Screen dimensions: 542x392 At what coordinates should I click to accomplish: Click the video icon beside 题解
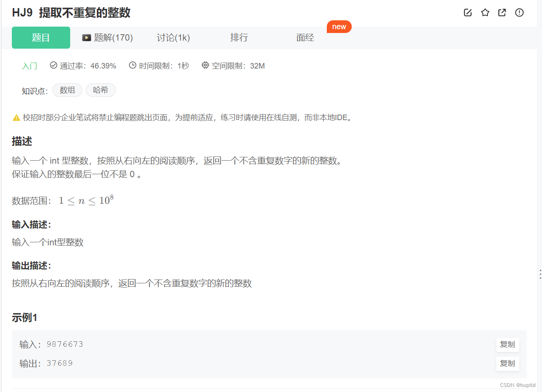tap(87, 38)
